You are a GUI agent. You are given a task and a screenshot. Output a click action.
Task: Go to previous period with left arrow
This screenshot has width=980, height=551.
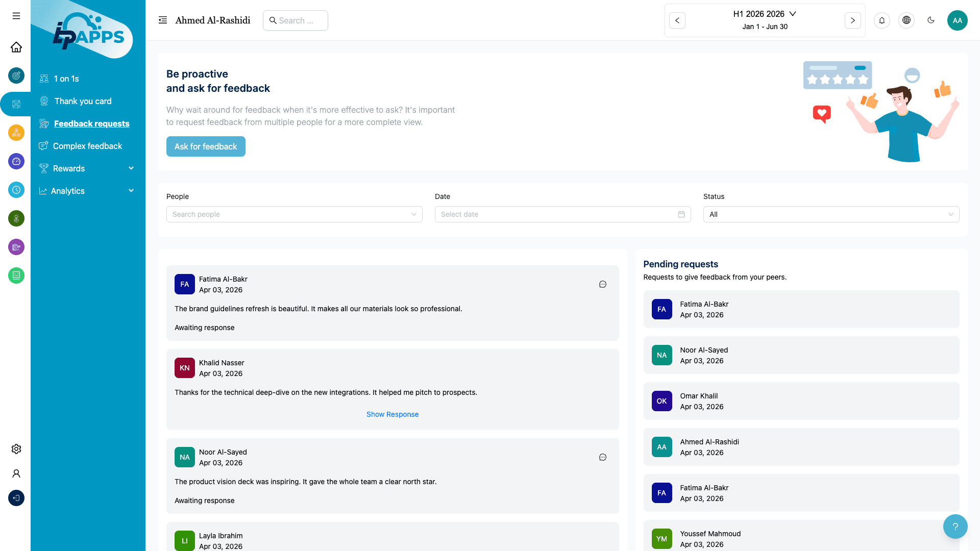coord(677,20)
